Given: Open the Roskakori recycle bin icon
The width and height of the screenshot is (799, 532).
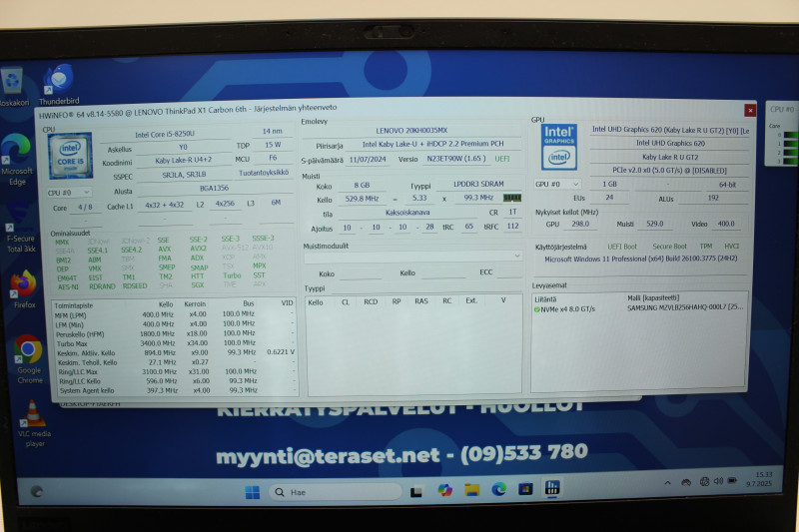Looking at the screenshot, I should 13,87.
